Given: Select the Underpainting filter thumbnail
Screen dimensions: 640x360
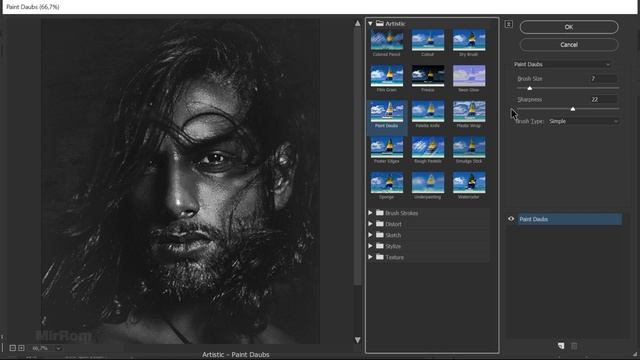Looking at the screenshot, I should [428, 182].
